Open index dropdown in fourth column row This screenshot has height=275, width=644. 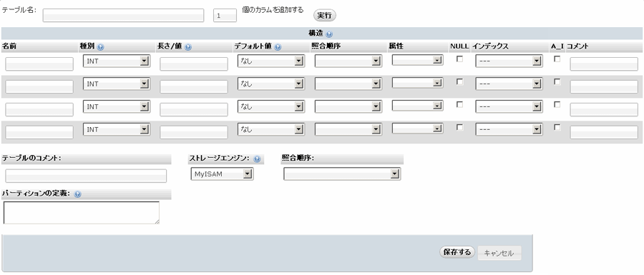point(509,129)
